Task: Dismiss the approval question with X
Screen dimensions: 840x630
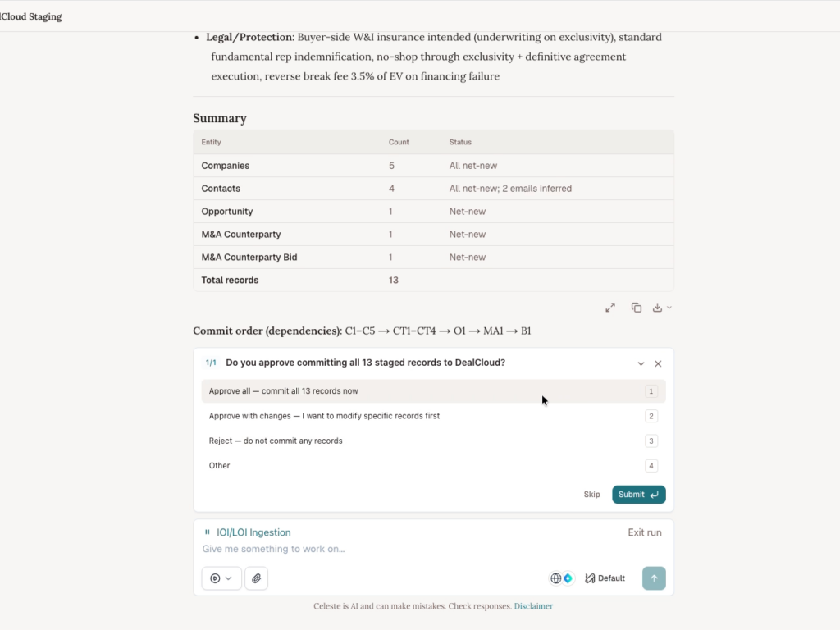Action: click(x=658, y=363)
